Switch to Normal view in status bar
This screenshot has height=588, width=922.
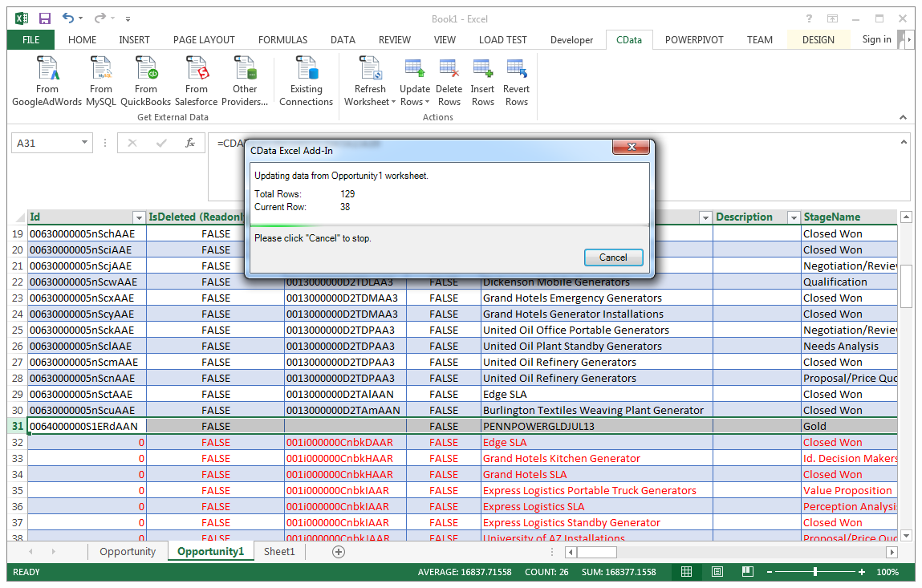pyautogui.click(x=686, y=571)
